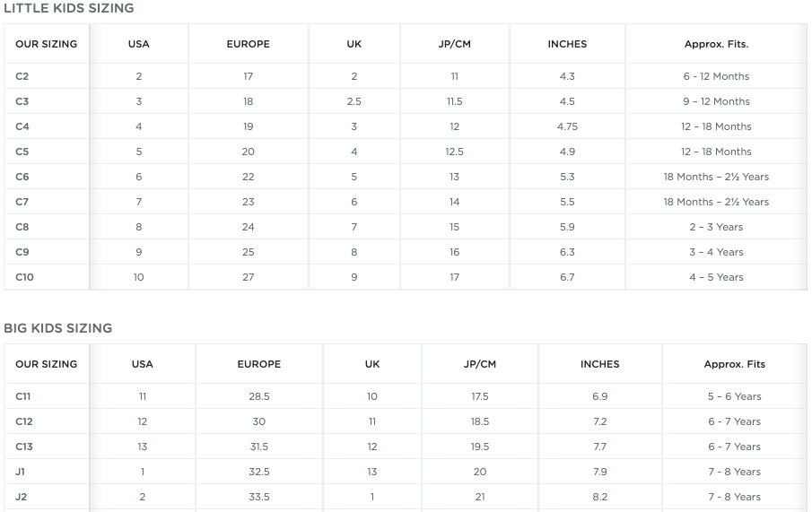Select the C7 row label
This screenshot has width=812, height=512.
pyautogui.click(x=22, y=202)
